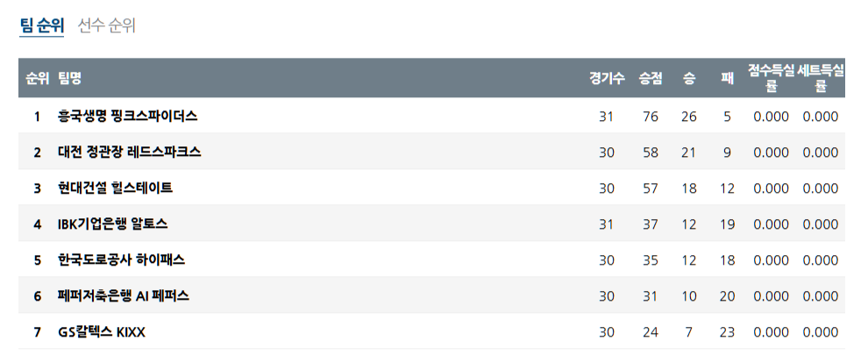The width and height of the screenshot is (868, 355).
Task: Open 대전 정관장 레드스파크스 team link
Action: pos(129,152)
